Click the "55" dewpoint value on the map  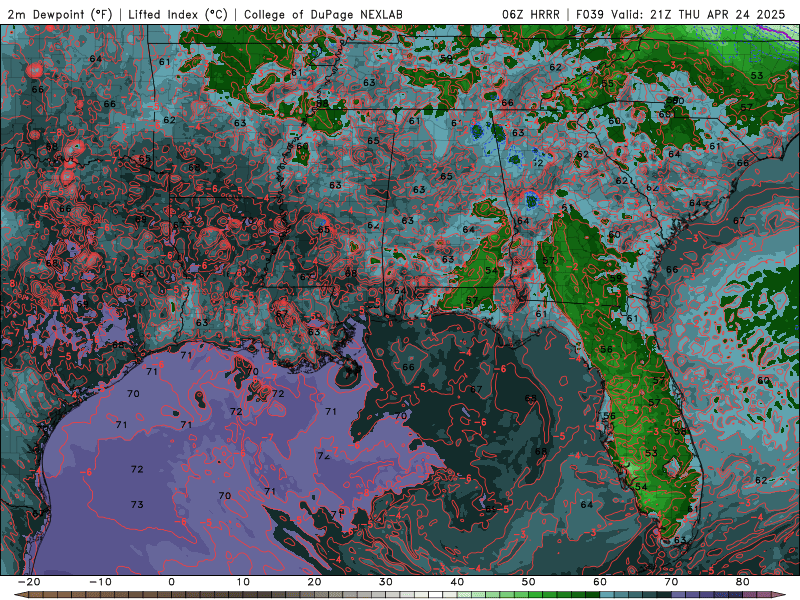(607, 84)
